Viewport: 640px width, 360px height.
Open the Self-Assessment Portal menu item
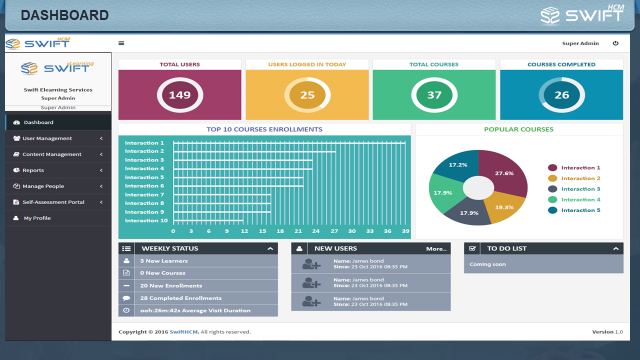tap(58, 202)
